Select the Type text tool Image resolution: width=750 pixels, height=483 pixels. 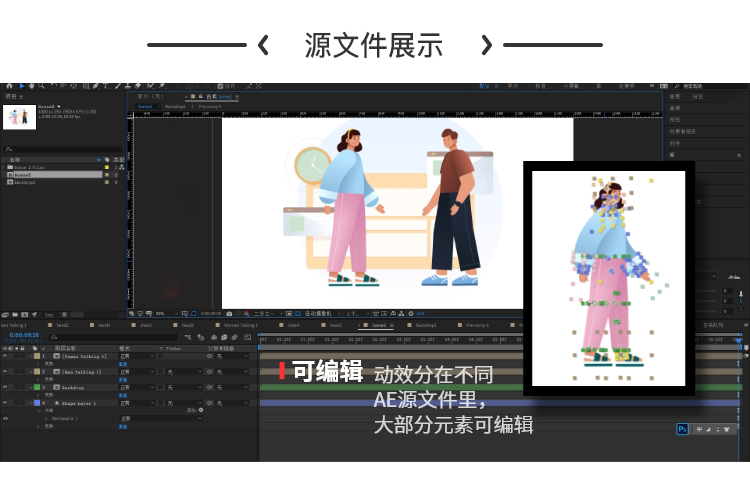point(106,86)
